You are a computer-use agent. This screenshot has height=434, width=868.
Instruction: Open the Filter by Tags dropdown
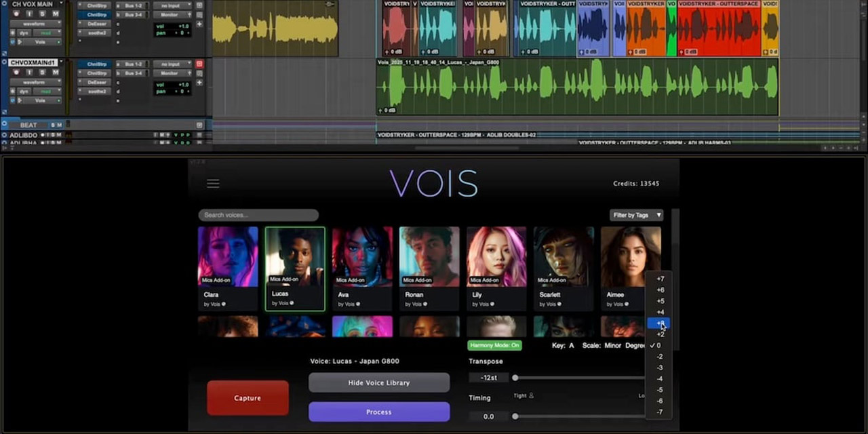pos(636,215)
